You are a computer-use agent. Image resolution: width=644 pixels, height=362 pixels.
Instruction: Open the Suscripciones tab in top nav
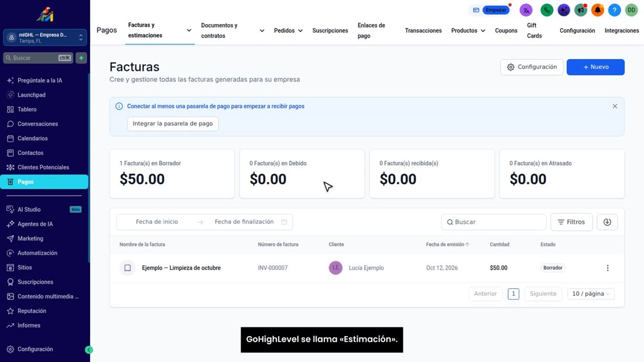click(x=330, y=30)
